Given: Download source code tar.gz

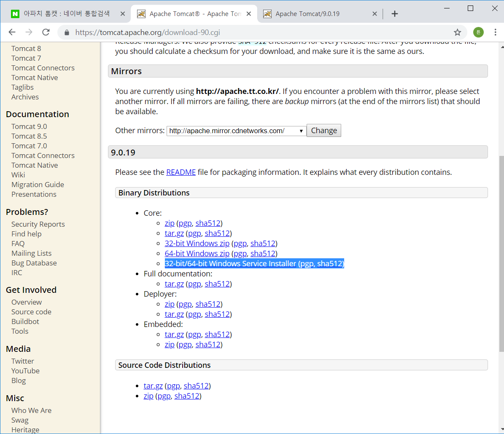Looking at the screenshot, I should [x=153, y=386].
